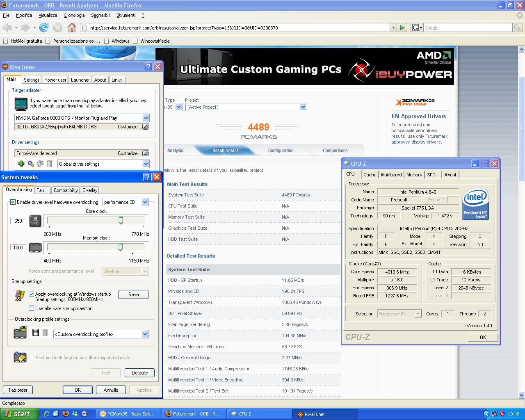Open the performance 3D dropdown
Screen dimensions: 525x420
point(145,202)
